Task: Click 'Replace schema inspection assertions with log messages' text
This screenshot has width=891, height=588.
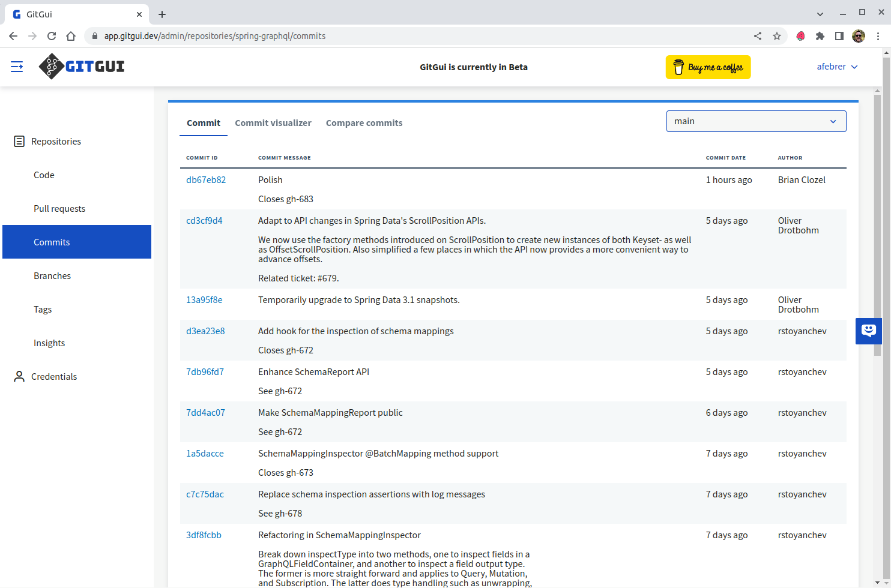Action: pyautogui.click(x=372, y=494)
